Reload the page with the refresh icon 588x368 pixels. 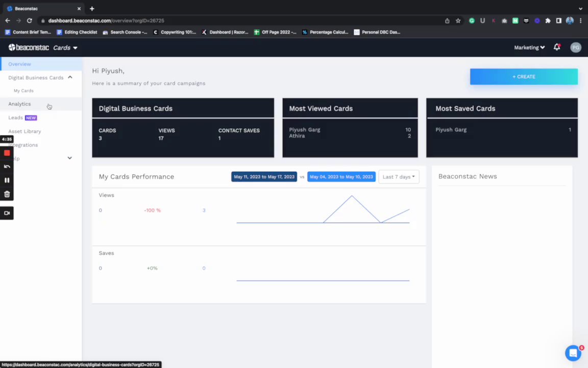click(x=29, y=20)
